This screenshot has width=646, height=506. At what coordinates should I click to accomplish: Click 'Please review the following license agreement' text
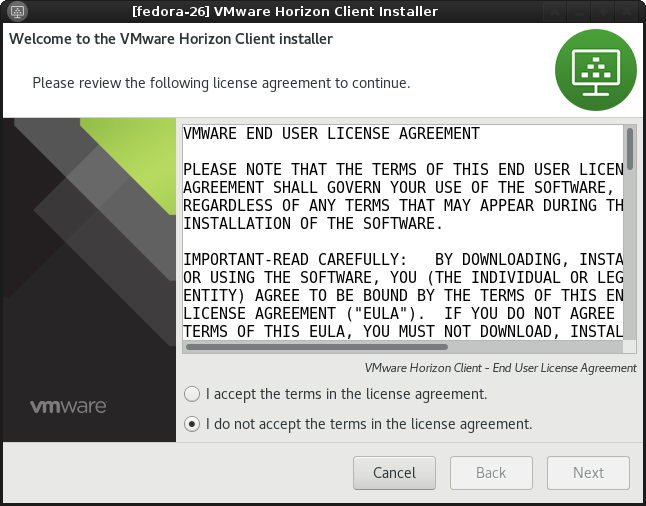(221, 83)
